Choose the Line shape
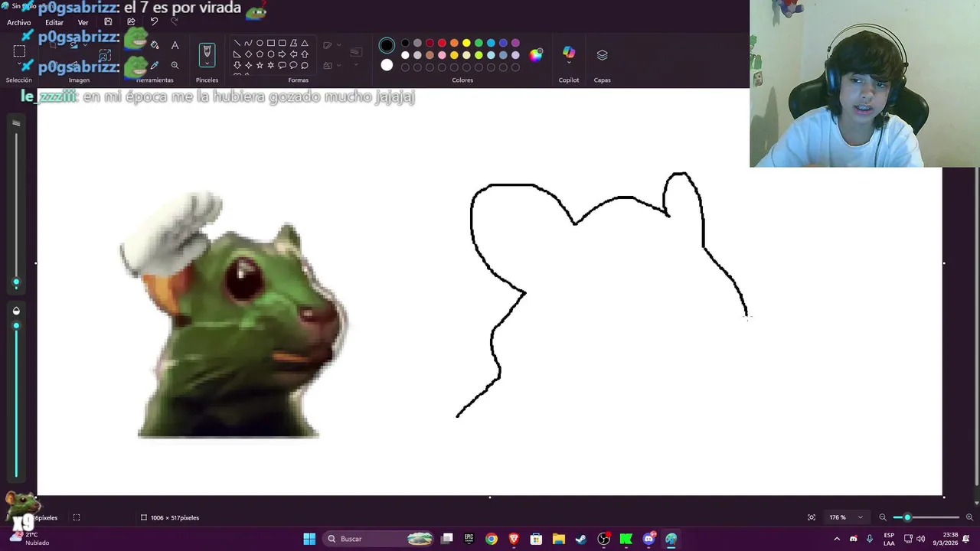 coord(237,43)
